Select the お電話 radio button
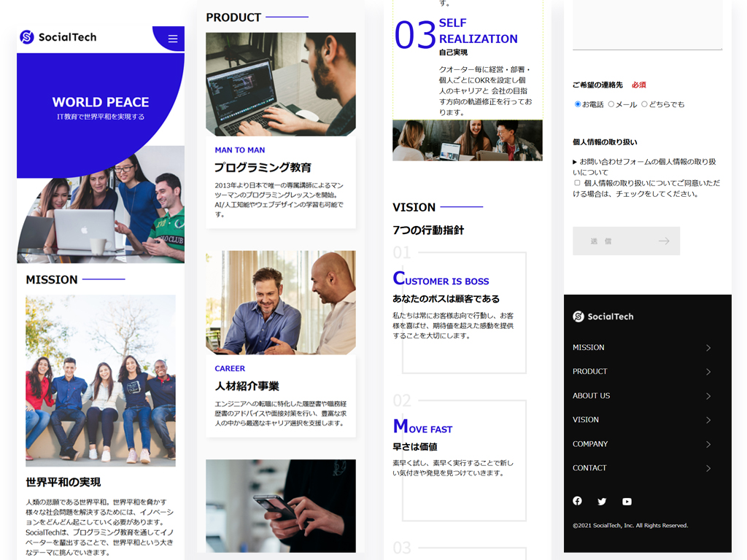The height and width of the screenshot is (560, 747). tap(578, 104)
